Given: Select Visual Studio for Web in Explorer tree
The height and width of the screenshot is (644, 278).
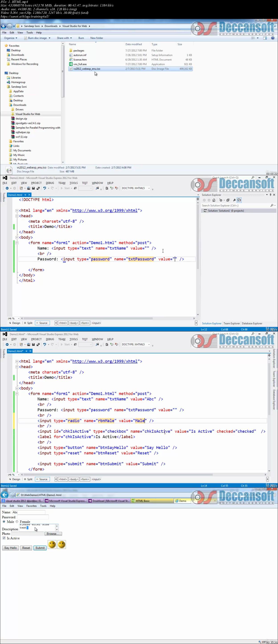Looking at the screenshot, I should click(x=28, y=114).
